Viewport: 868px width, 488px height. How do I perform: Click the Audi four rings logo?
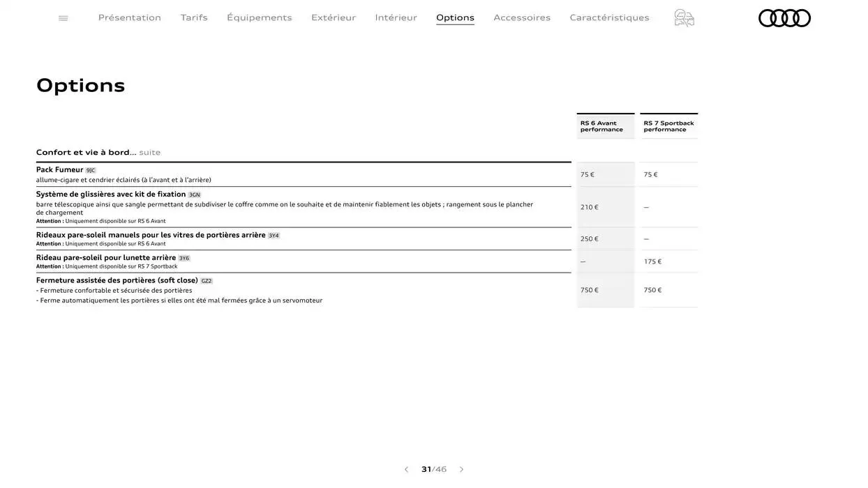click(x=784, y=19)
